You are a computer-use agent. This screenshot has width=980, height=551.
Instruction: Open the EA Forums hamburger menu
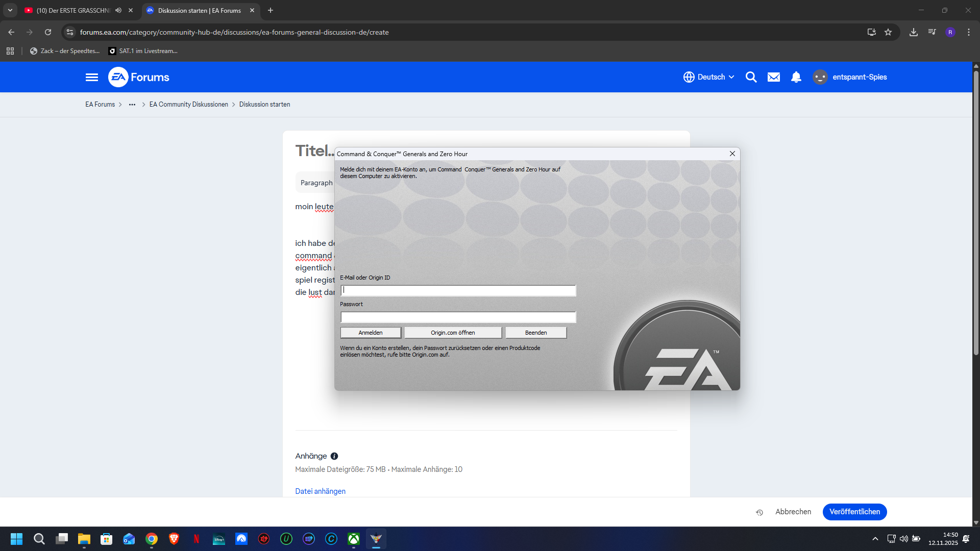pyautogui.click(x=92, y=77)
